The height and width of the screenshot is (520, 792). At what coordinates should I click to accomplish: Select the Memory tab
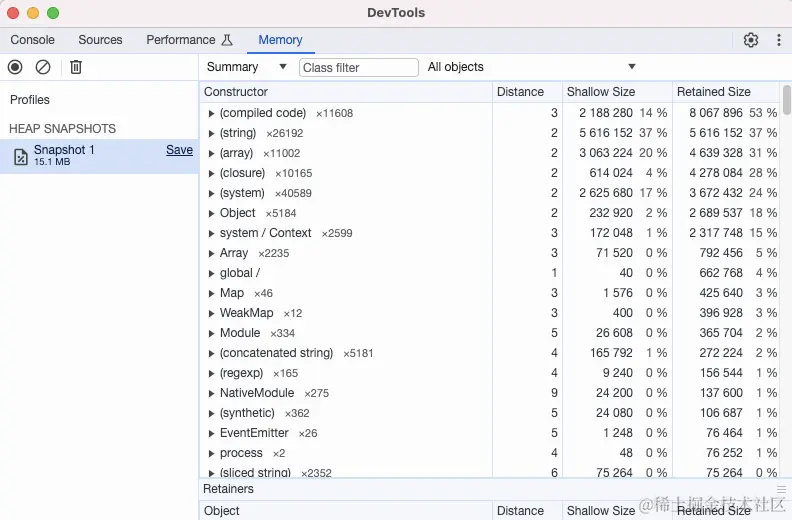[x=280, y=40]
